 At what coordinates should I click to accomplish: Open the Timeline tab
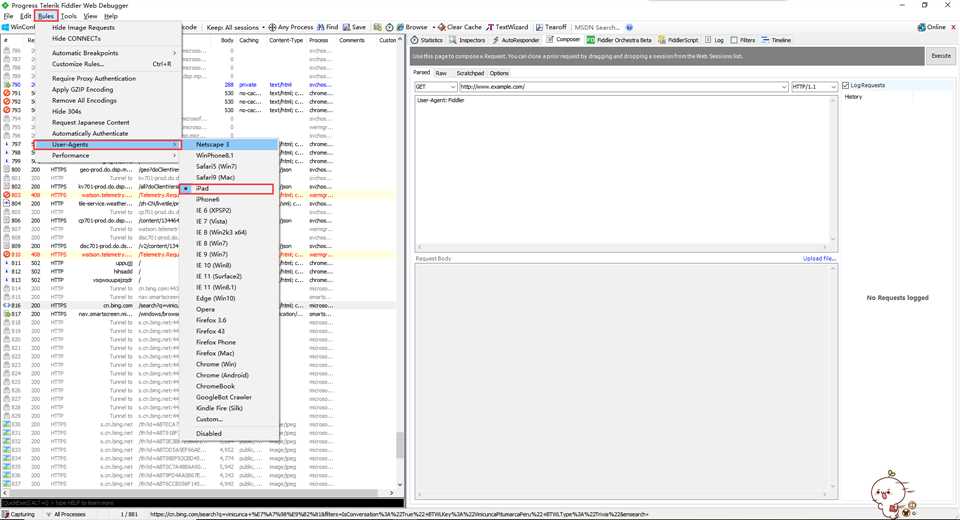[x=776, y=40]
